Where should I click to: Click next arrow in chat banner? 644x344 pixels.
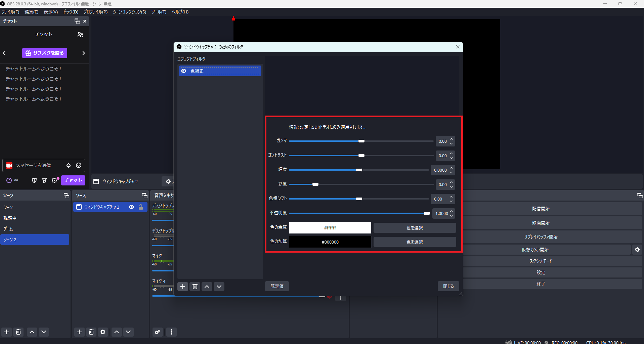pyautogui.click(x=84, y=53)
